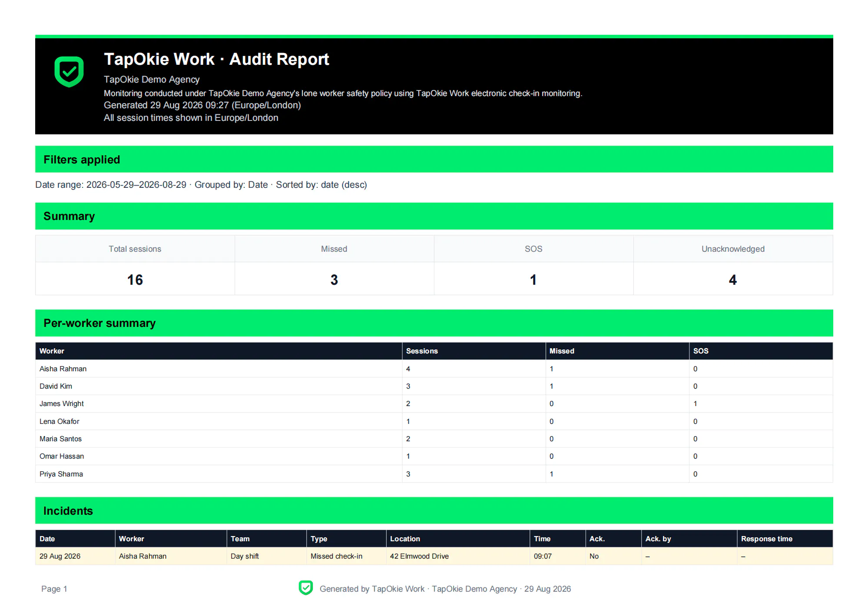The height and width of the screenshot is (613, 868).
Task: Click the 'James Wright' worker row
Action: (x=434, y=403)
